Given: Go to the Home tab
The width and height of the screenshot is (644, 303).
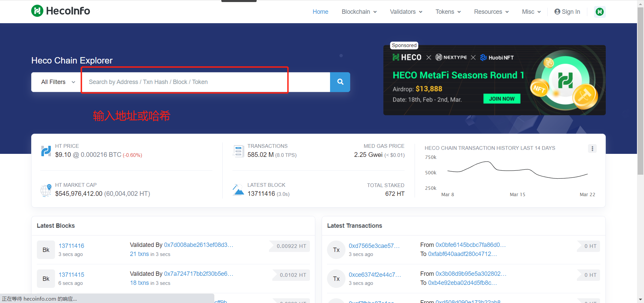Looking at the screenshot, I should coord(320,12).
